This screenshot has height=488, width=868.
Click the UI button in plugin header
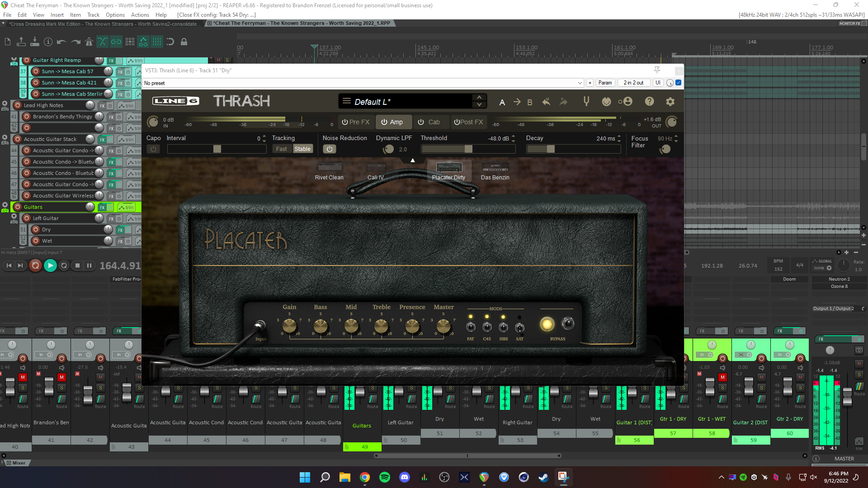[658, 83]
